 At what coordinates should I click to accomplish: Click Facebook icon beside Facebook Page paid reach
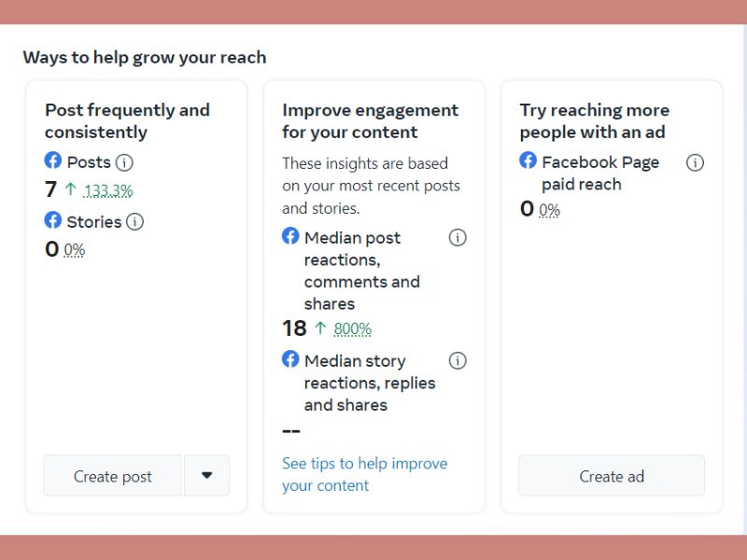pos(528,161)
